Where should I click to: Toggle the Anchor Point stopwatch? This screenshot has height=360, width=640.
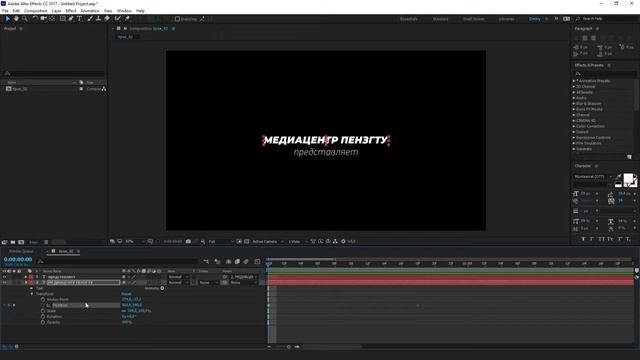click(43, 300)
